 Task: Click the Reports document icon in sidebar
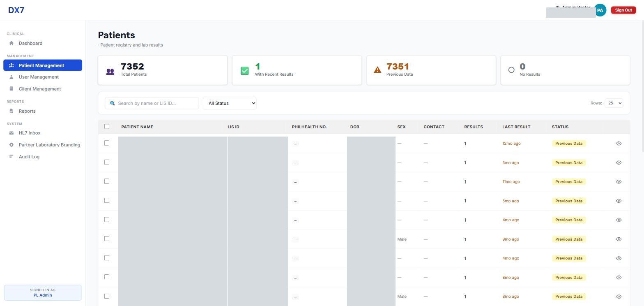11,111
